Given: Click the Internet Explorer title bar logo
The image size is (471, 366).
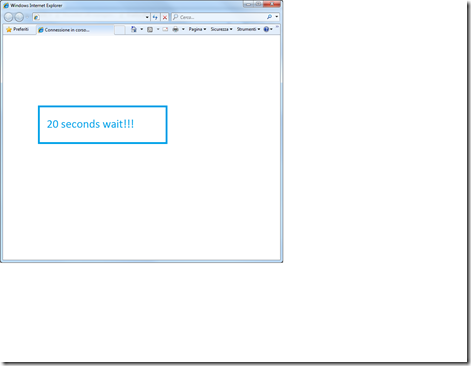Looking at the screenshot, I should point(6,5).
